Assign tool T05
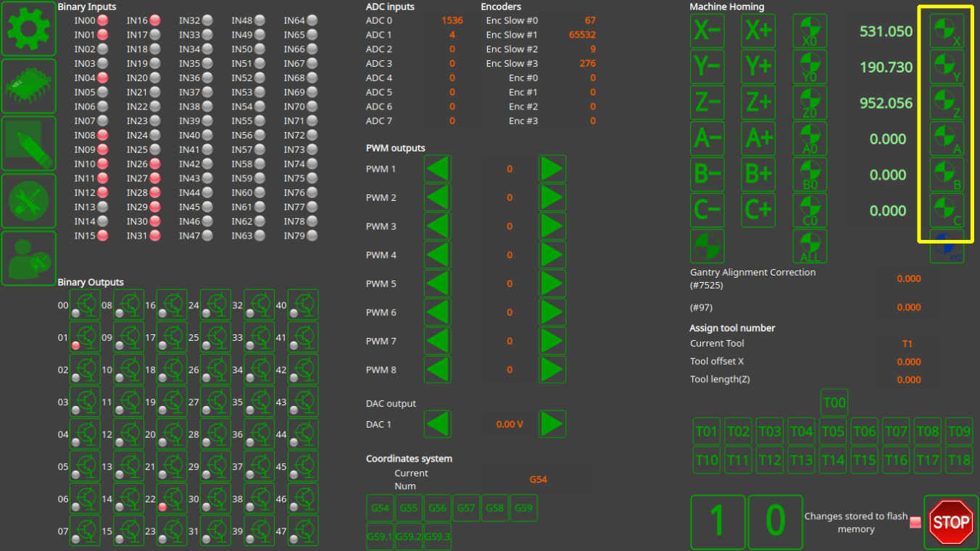The image size is (980, 551). (x=833, y=432)
